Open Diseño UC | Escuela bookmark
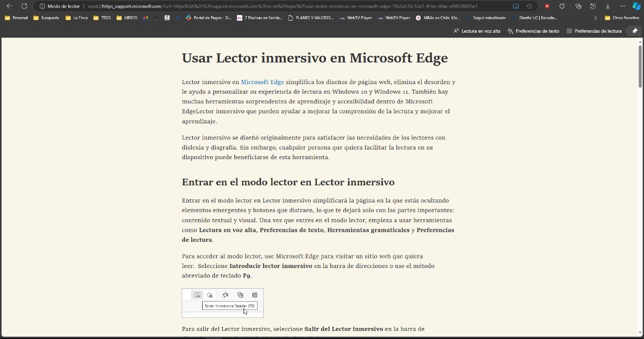Viewport: 644px width, 339px height. (534, 18)
